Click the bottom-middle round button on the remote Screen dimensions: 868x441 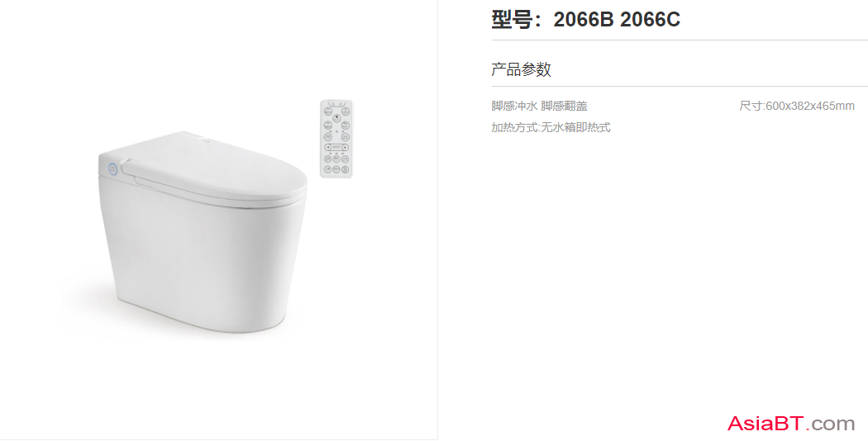(336, 169)
